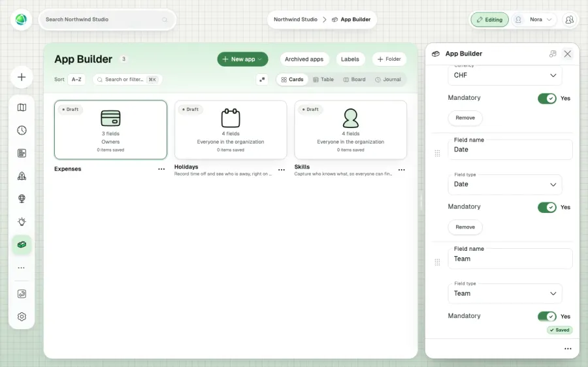Open the Skills app card
This screenshot has height=367, width=588.
351,130
